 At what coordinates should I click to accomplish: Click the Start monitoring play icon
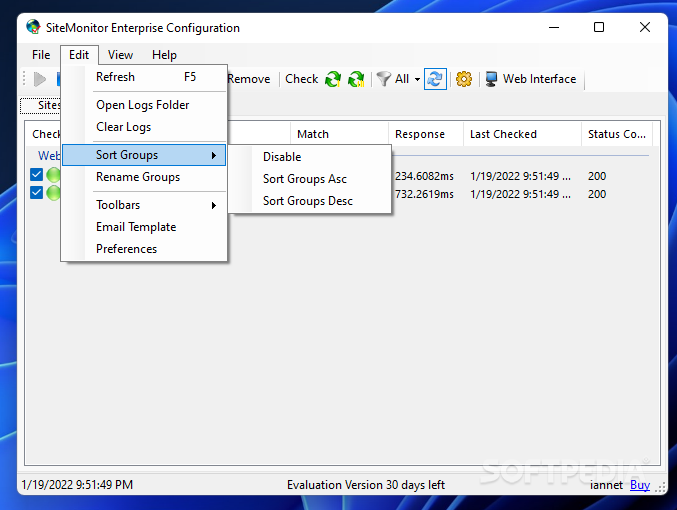[x=40, y=79]
